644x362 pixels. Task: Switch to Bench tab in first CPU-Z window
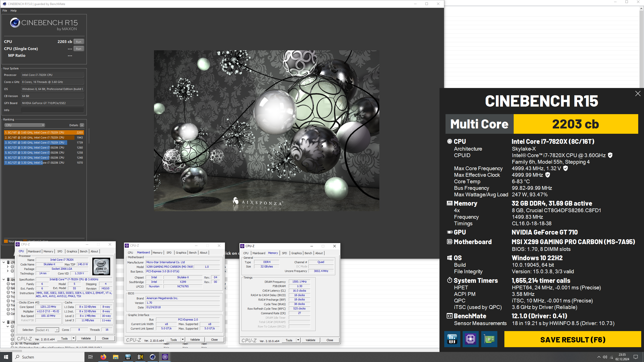point(84,251)
